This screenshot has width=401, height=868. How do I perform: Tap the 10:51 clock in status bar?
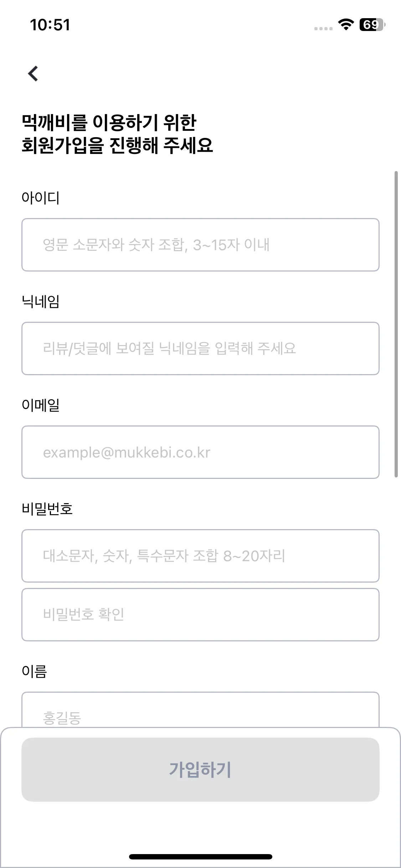click(50, 25)
